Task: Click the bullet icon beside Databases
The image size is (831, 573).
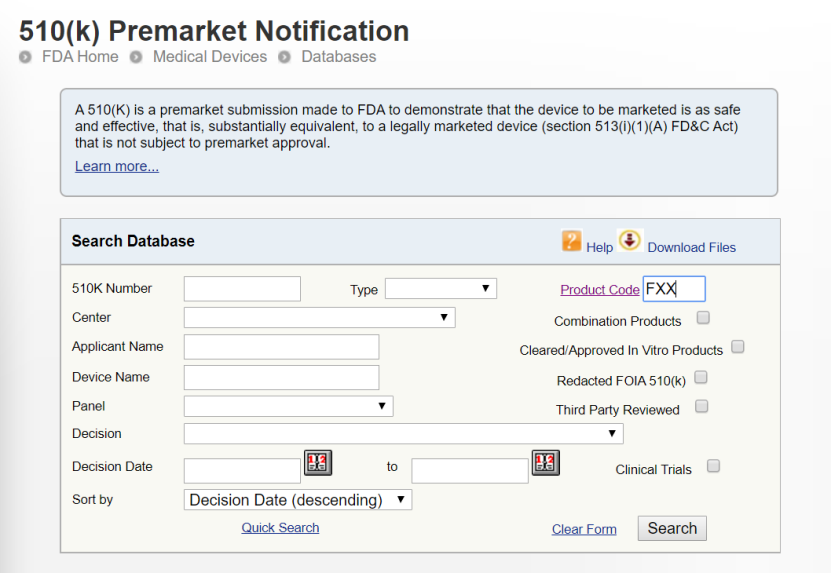Action: [x=285, y=57]
